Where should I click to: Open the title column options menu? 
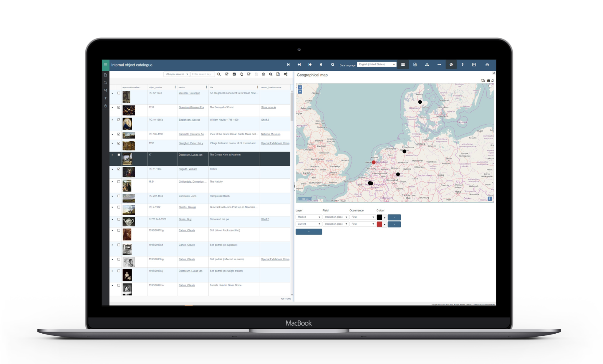(x=258, y=87)
